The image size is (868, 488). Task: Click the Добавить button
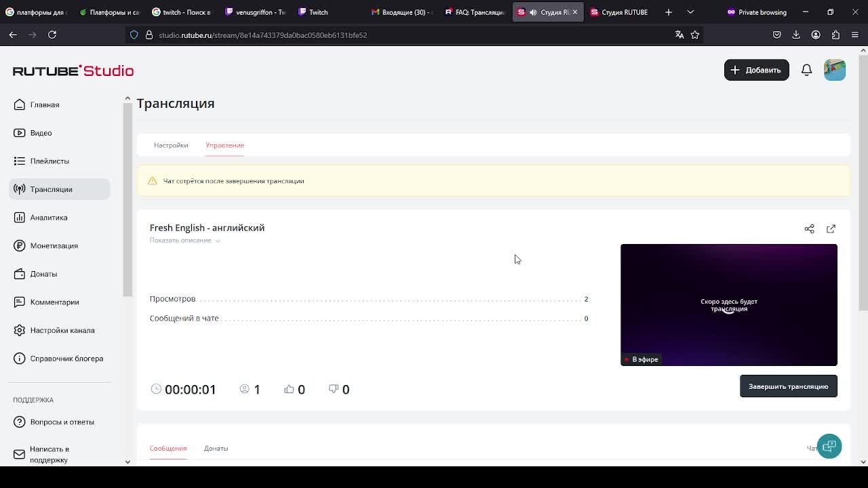(756, 70)
